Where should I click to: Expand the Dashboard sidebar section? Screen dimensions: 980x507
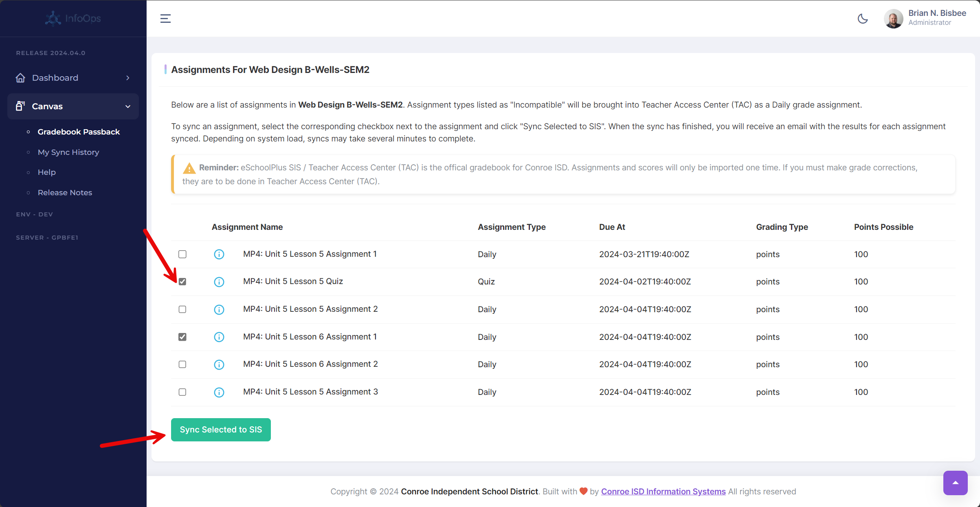tap(127, 77)
